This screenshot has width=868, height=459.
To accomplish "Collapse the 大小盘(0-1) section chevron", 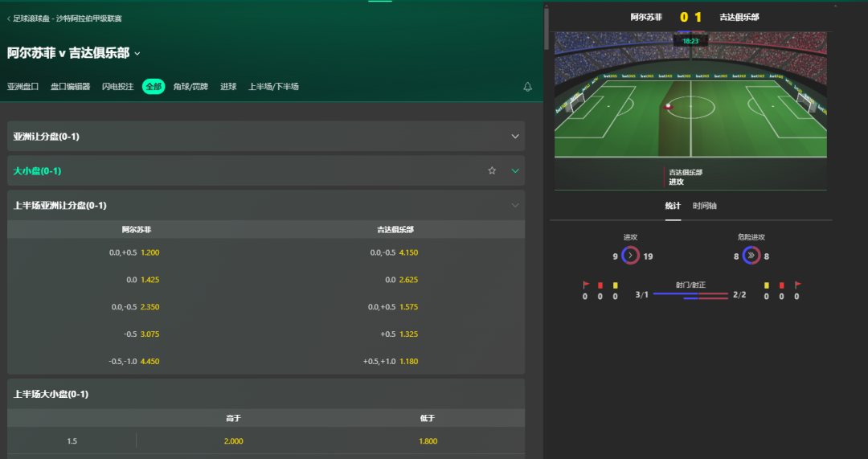I will 515,170.
